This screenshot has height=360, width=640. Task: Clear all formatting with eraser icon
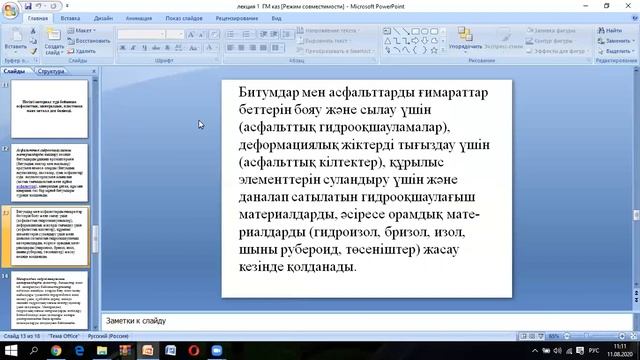point(214,35)
